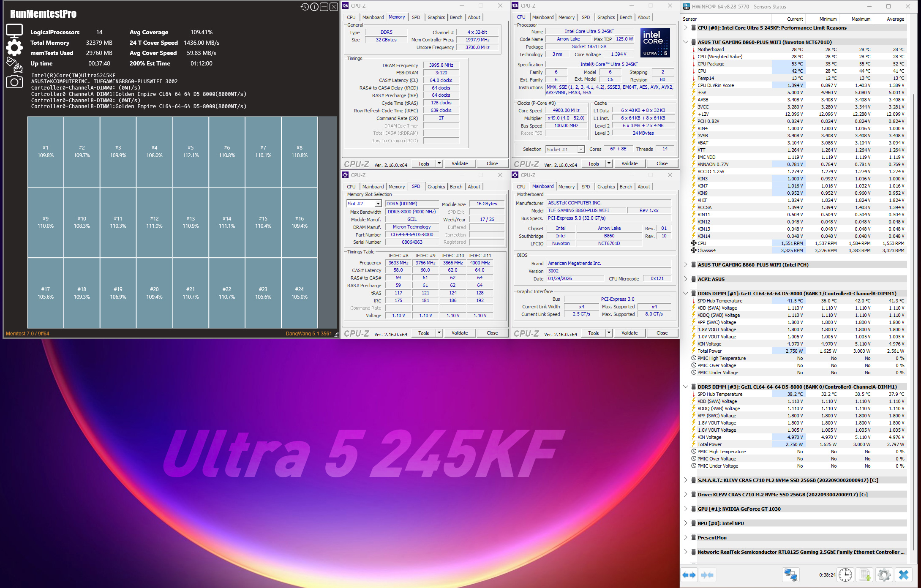Open RunMemtestPro settings gear icon
The height and width of the screenshot is (588, 921).
pos(14,48)
